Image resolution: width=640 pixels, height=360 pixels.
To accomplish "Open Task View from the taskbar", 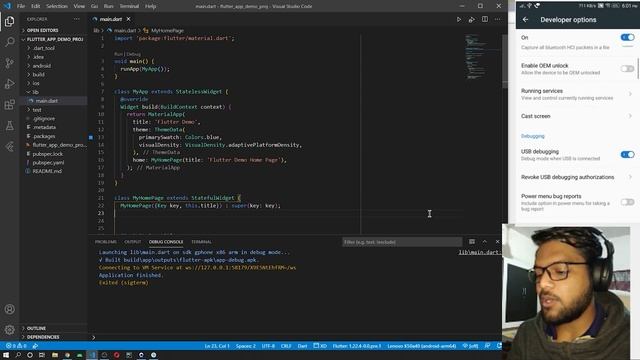I will (x=42, y=355).
